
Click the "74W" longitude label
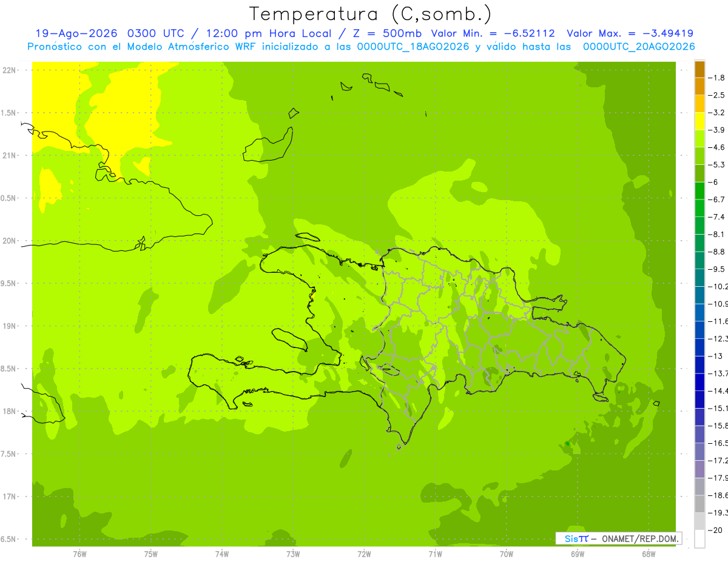point(221,554)
